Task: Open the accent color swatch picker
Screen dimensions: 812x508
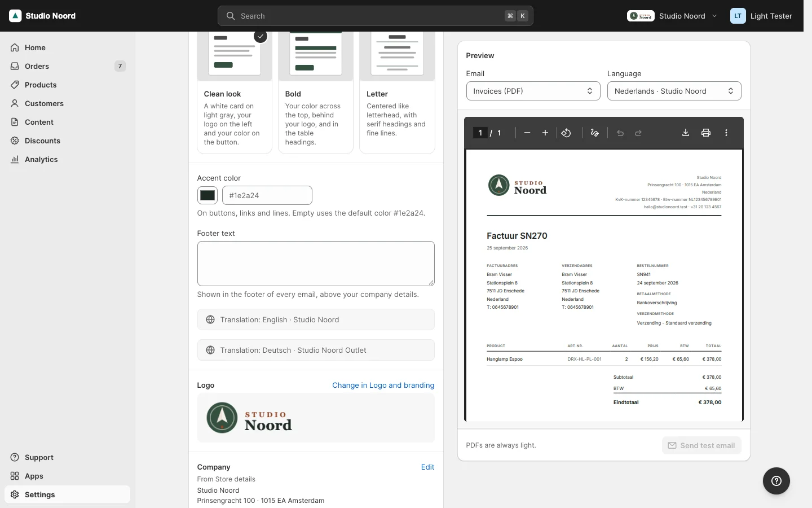Action: click(x=208, y=195)
